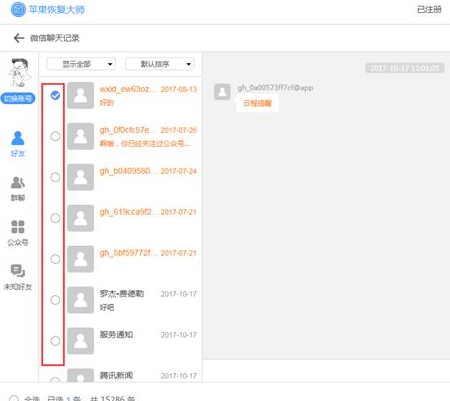Viewport: 450px width, 401px height.
Task: Click the app logo icon
Action: click(x=18, y=9)
